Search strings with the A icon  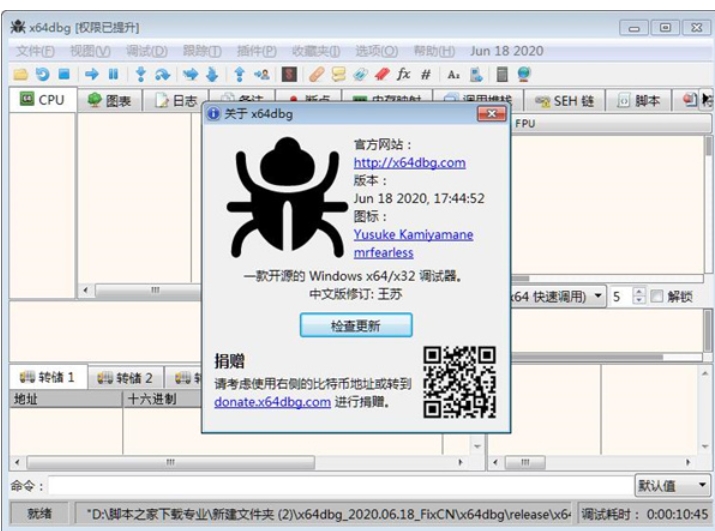tap(453, 74)
